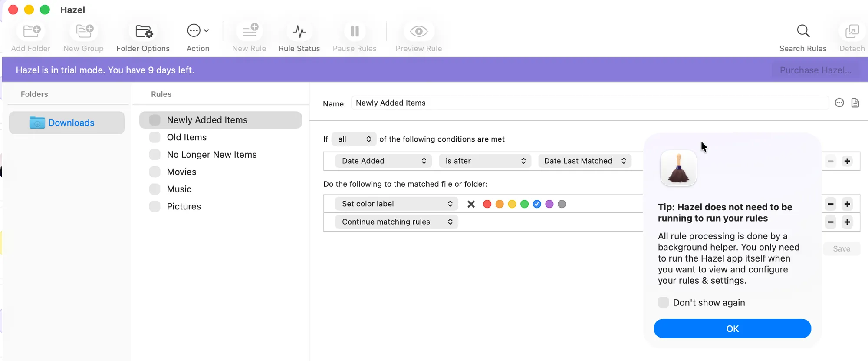Enable the Old Items rule checkbox
This screenshot has height=361, width=868.
point(155,137)
